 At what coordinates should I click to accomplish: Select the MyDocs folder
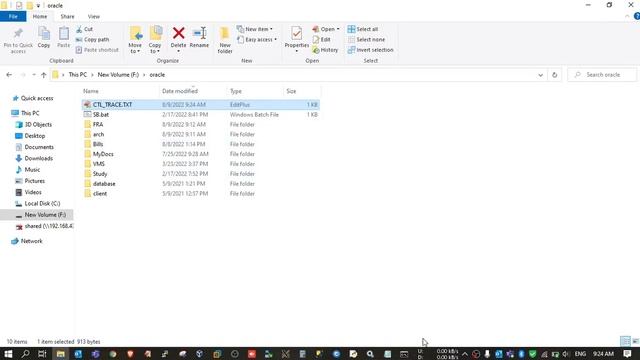(x=200, y=154)
